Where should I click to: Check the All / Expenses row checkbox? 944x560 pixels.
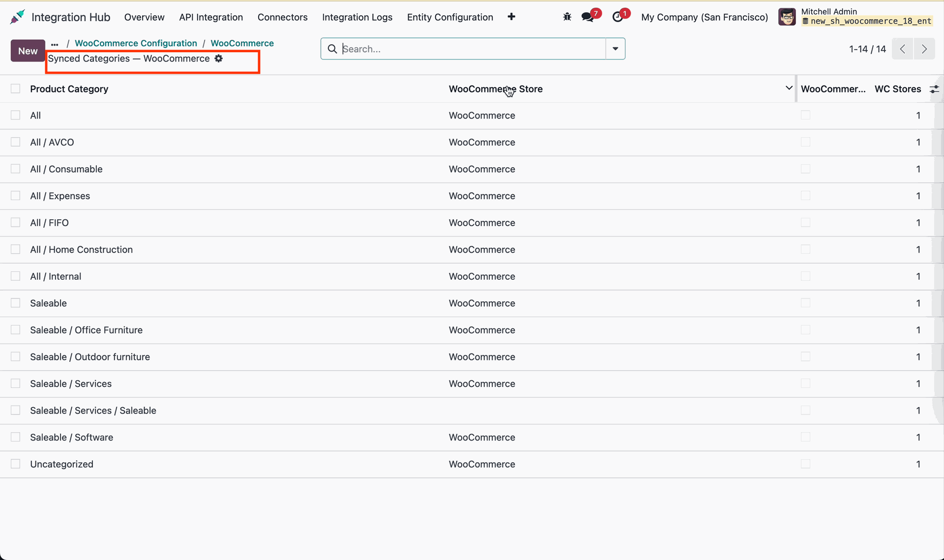pyautogui.click(x=16, y=196)
